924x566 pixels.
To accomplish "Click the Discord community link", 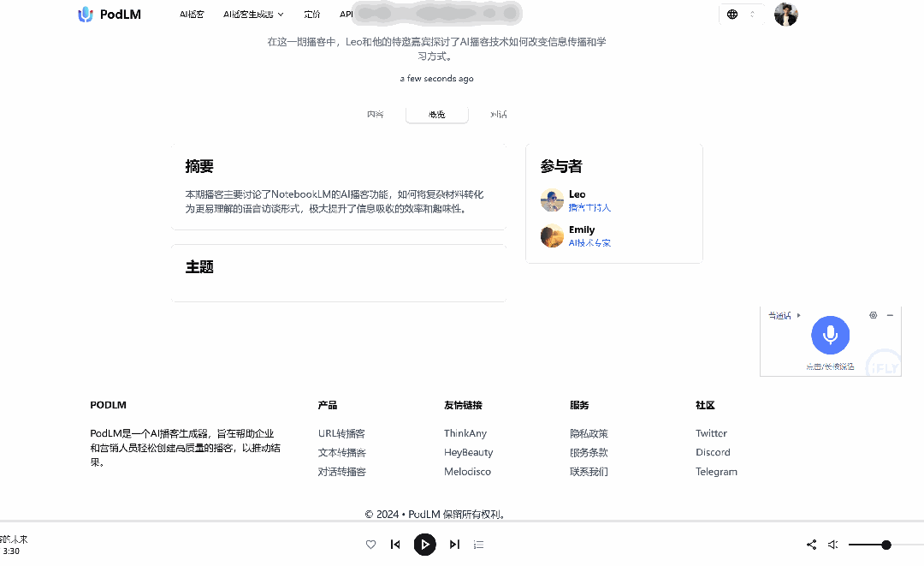I will pyautogui.click(x=713, y=452).
